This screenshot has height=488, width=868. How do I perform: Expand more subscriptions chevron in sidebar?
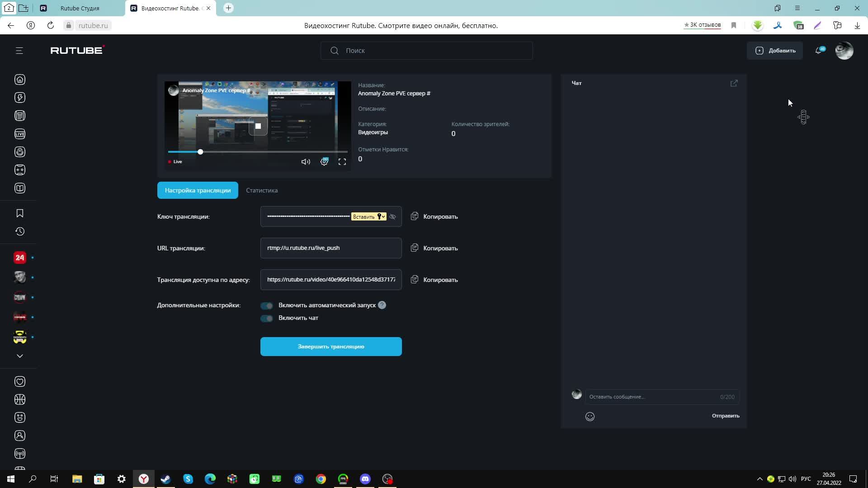coord(20,356)
